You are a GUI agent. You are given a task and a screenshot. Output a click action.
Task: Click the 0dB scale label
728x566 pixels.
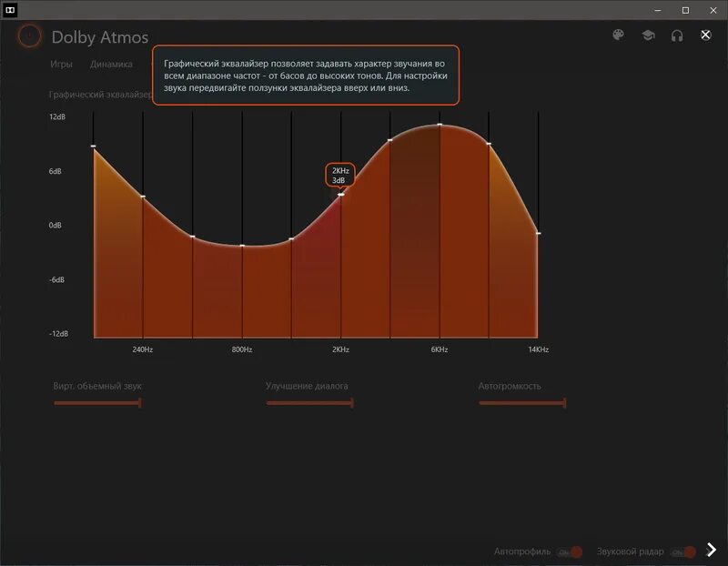point(55,225)
